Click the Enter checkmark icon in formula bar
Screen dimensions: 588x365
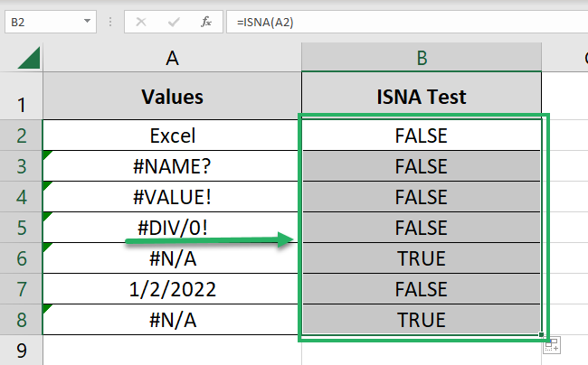point(173,19)
